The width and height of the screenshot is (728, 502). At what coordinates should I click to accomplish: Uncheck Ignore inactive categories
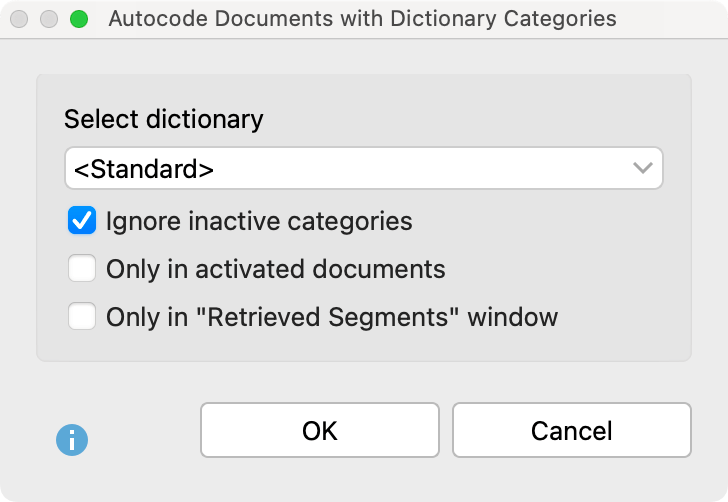(82, 220)
